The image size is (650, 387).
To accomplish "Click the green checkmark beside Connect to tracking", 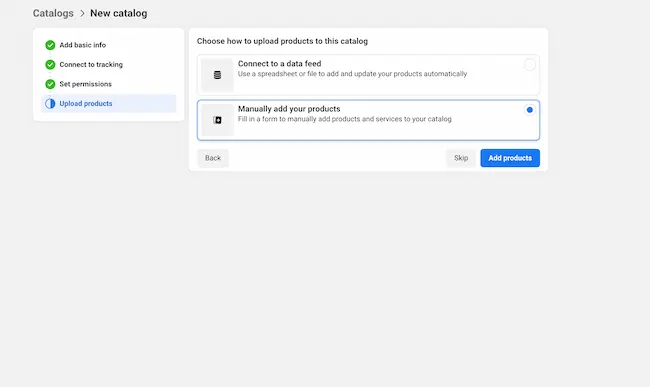I will (50, 65).
